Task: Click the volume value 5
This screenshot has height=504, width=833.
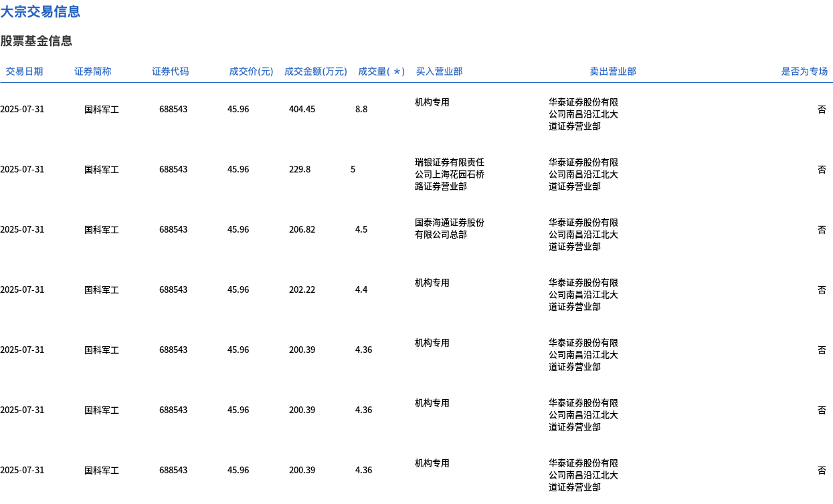Action: point(353,169)
